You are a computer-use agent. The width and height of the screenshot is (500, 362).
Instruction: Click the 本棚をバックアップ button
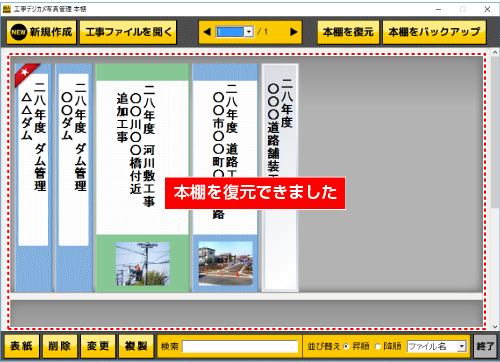(434, 32)
